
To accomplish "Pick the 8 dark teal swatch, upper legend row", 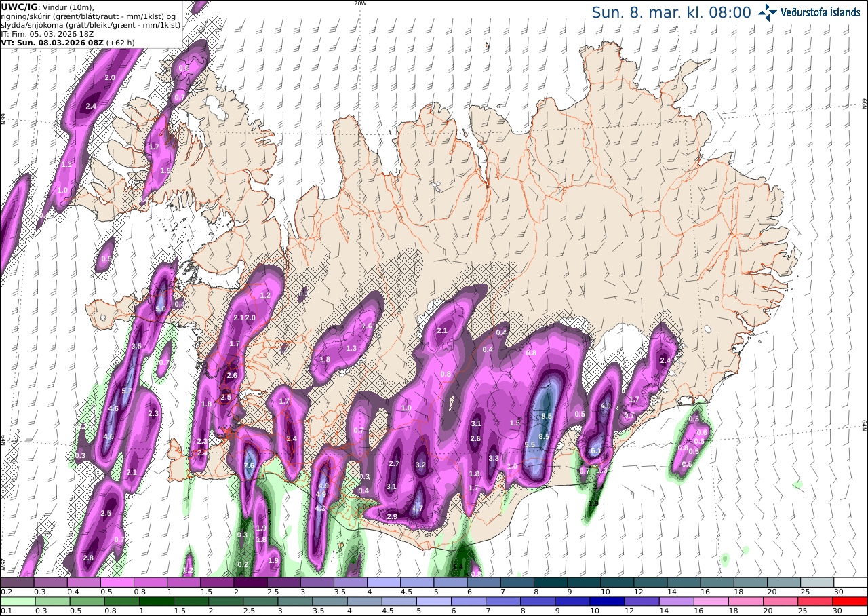I will tap(551, 582).
